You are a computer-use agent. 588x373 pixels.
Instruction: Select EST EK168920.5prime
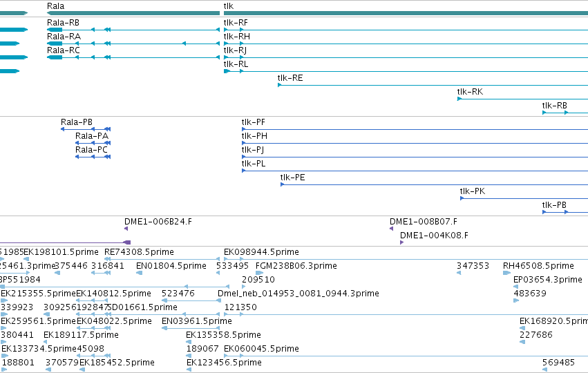(x=522, y=328)
